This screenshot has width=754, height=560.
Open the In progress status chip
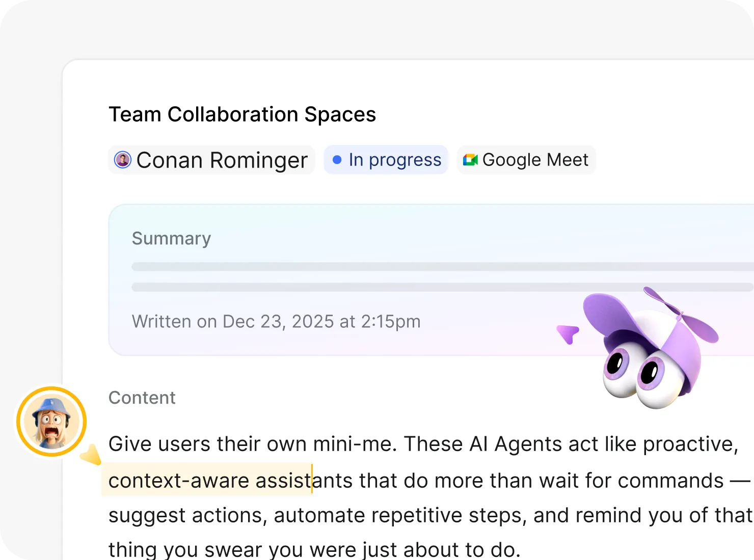coord(386,160)
